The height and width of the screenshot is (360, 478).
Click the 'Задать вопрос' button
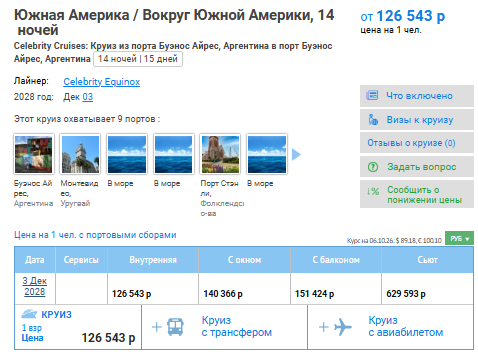[x=417, y=167]
